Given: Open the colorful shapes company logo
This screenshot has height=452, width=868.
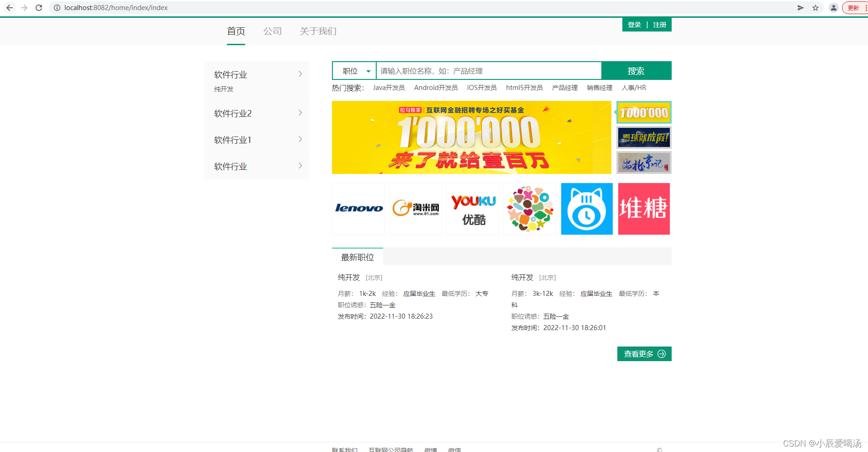Looking at the screenshot, I should pos(530,209).
